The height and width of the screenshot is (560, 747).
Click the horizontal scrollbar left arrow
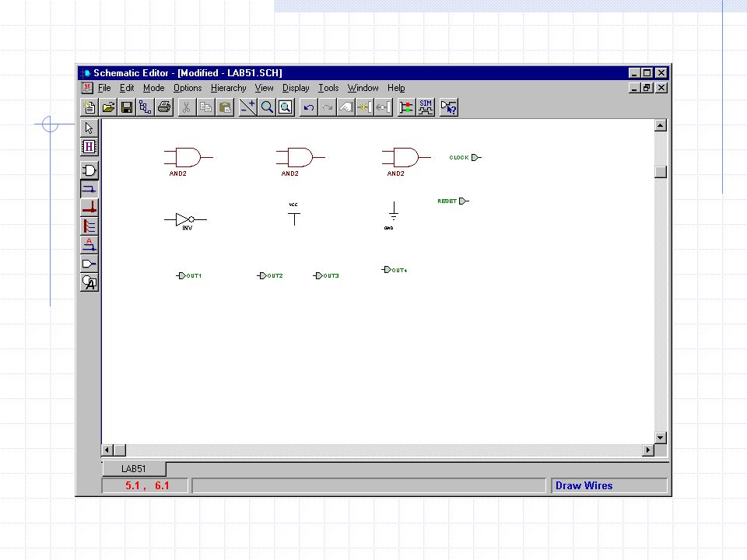click(107, 450)
